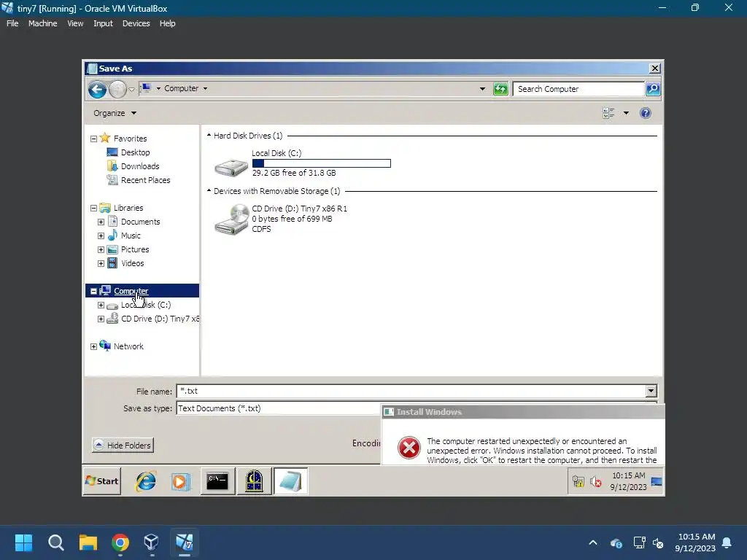
Task: Click the Hide Folders button
Action: pos(123,446)
